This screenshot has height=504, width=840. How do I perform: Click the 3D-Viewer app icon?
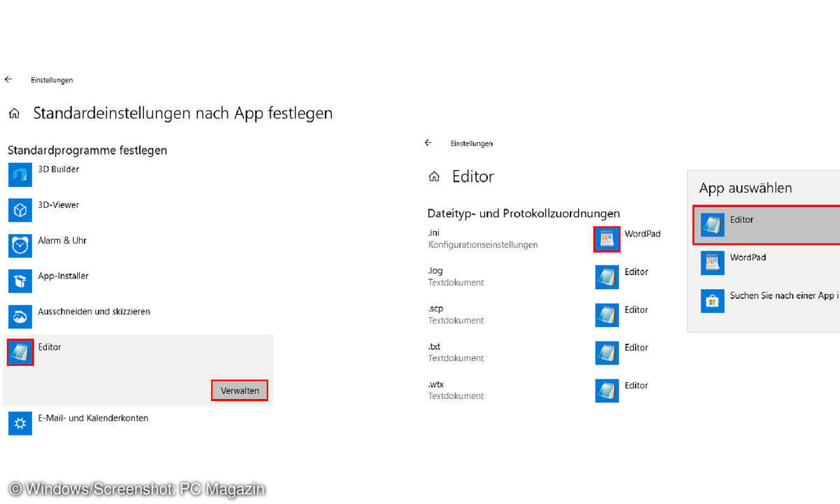click(x=20, y=210)
